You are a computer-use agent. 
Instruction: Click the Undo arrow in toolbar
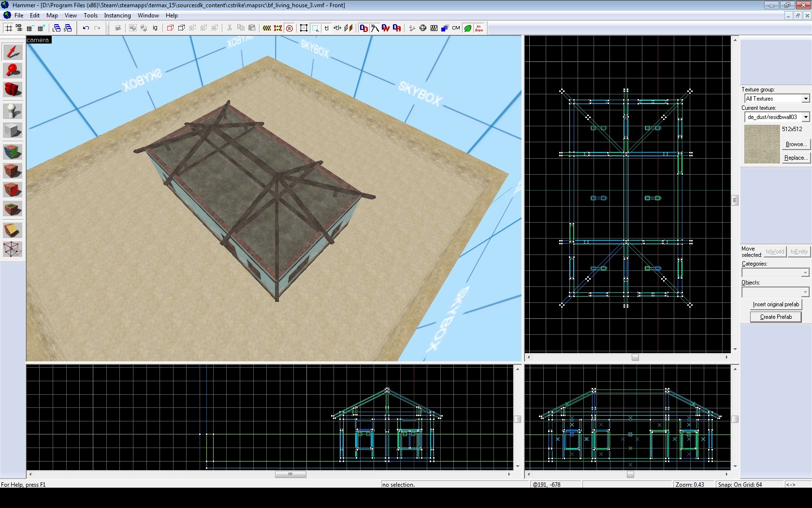point(86,28)
